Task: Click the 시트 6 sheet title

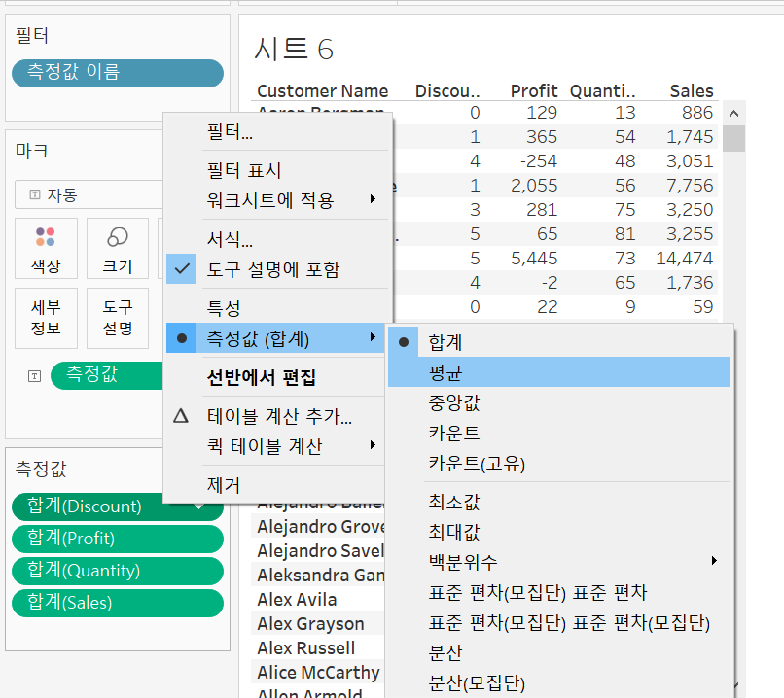Action: coord(294,49)
